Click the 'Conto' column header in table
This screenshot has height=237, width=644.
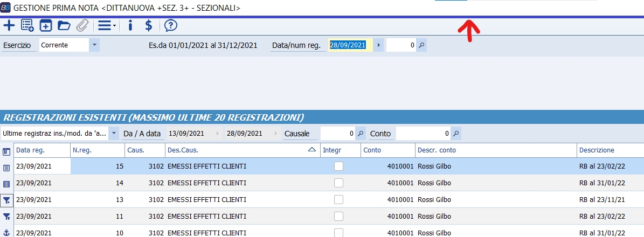(x=388, y=150)
